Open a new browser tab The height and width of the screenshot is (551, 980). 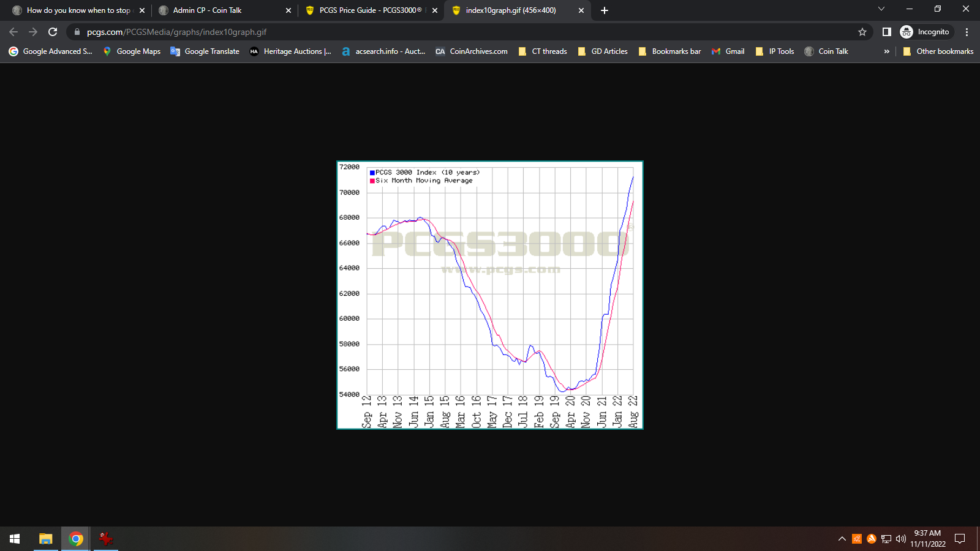pos(605,10)
